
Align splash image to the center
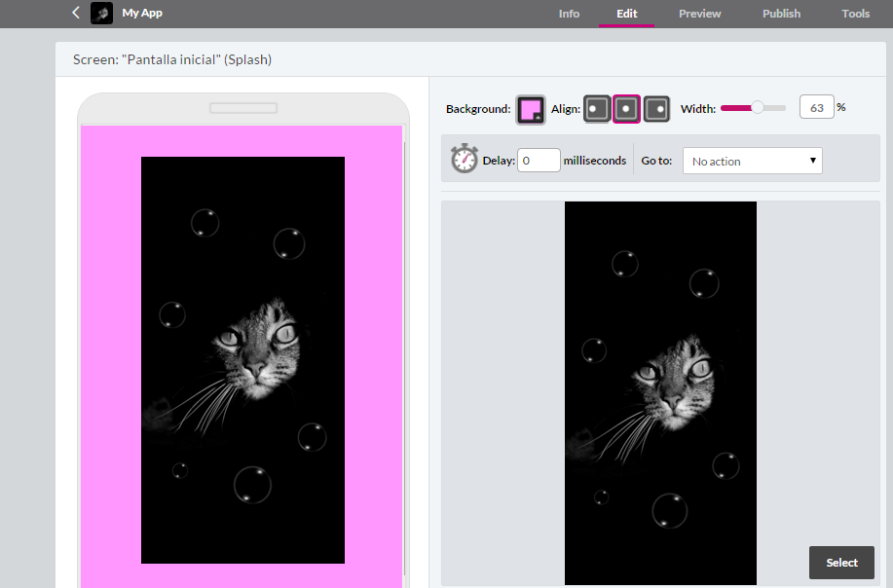[626, 109]
